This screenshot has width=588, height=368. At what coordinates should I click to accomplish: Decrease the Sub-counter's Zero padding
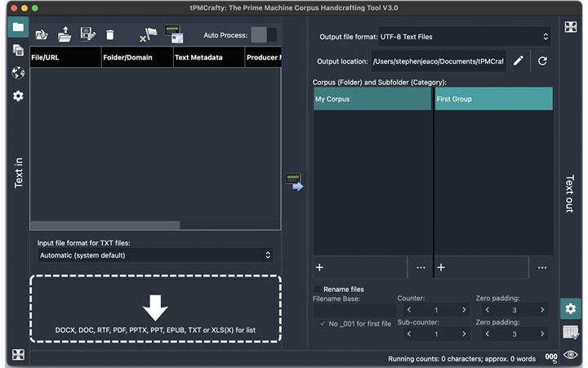pyautogui.click(x=487, y=334)
